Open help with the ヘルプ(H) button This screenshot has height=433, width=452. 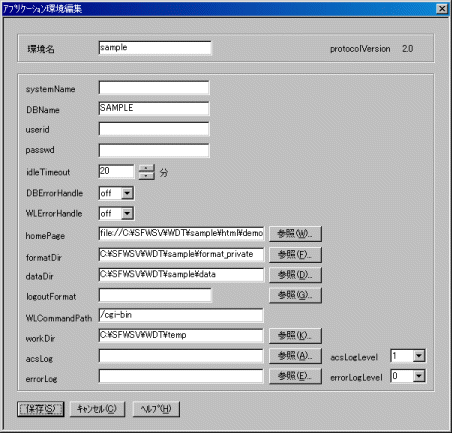pos(156,409)
